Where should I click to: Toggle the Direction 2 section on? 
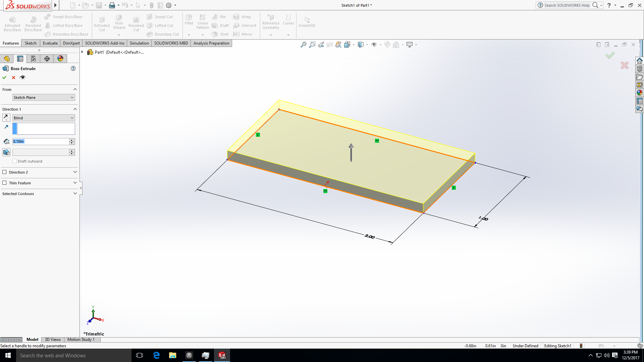5,172
